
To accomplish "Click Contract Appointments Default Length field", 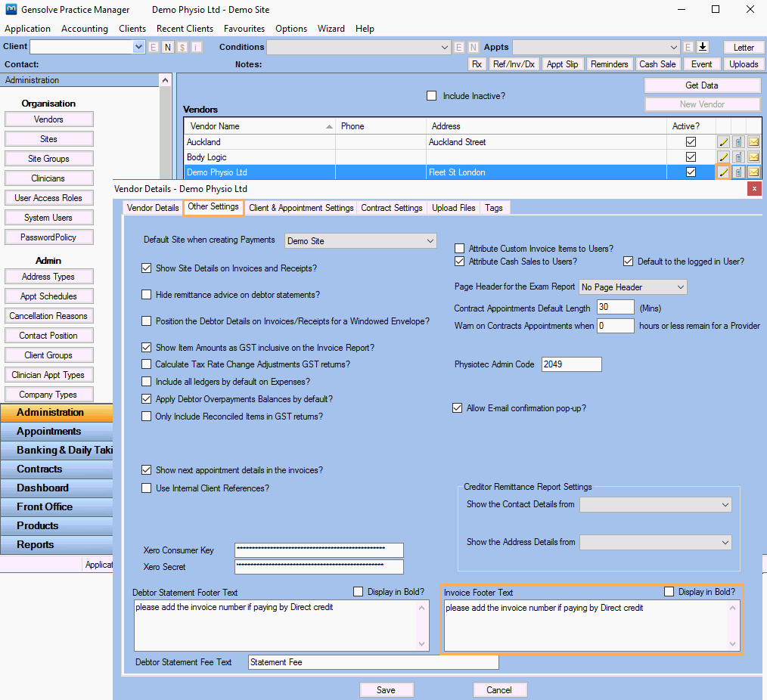I will (x=616, y=308).
